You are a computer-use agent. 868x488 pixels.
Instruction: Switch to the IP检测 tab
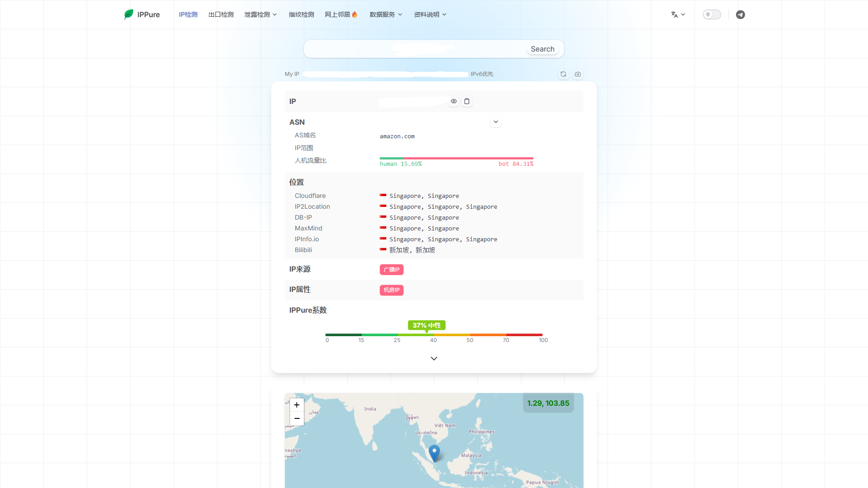[x=188, y=14]
